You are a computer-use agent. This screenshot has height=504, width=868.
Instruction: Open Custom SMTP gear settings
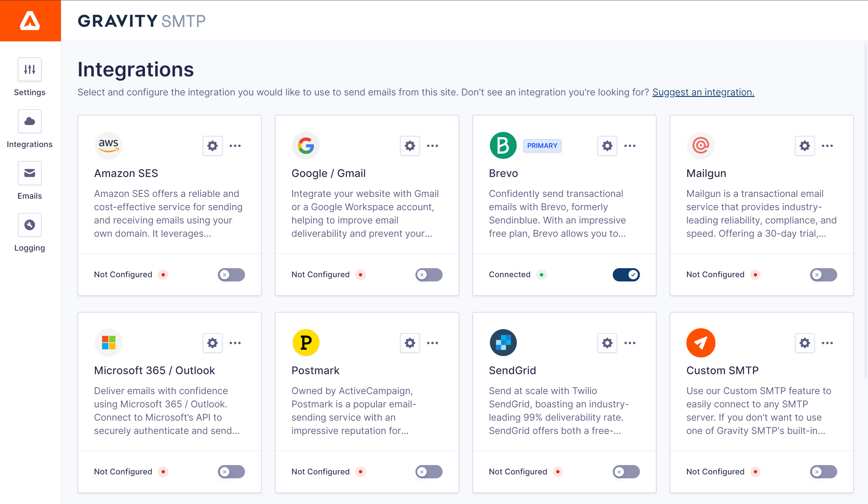(805, 343)
